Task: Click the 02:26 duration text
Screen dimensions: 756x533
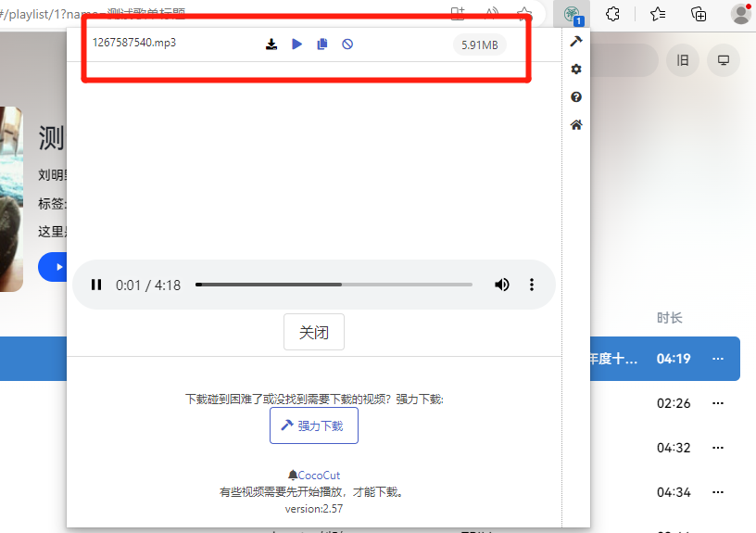Action: click(674, 403)
